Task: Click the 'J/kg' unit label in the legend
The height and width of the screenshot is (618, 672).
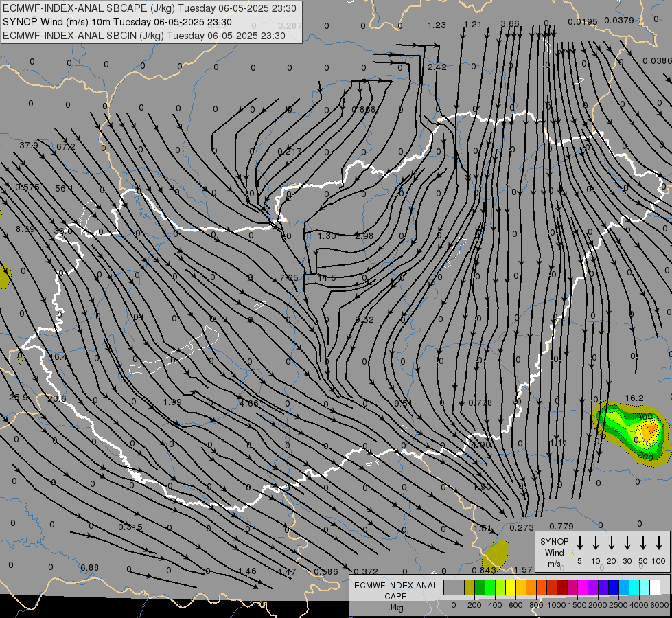Action: click(x=395, y=608)
